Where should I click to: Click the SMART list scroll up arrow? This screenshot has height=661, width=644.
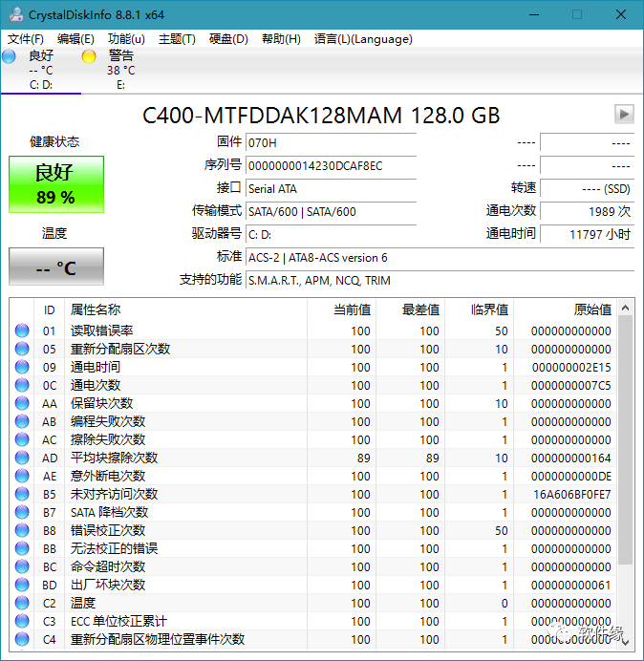(626, 309)
